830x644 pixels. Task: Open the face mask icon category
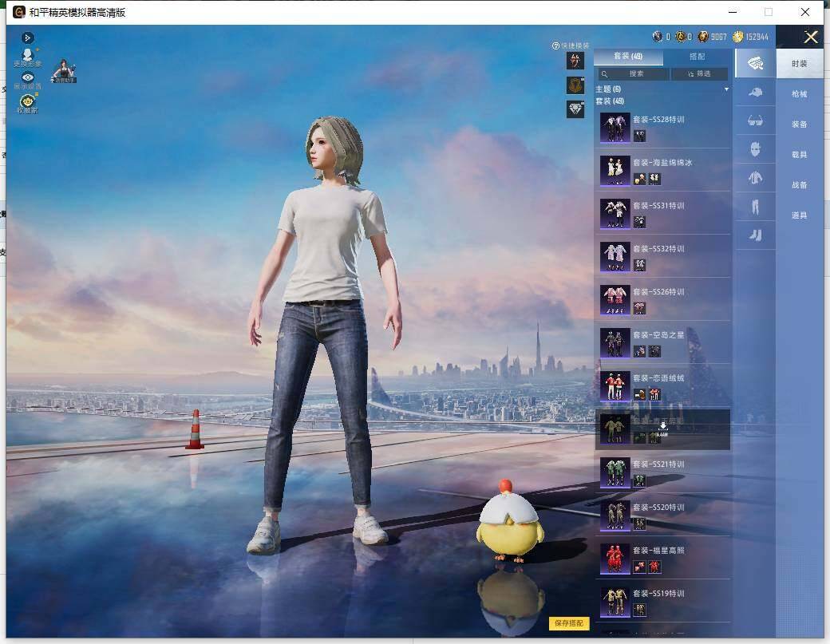click(755, 149)
